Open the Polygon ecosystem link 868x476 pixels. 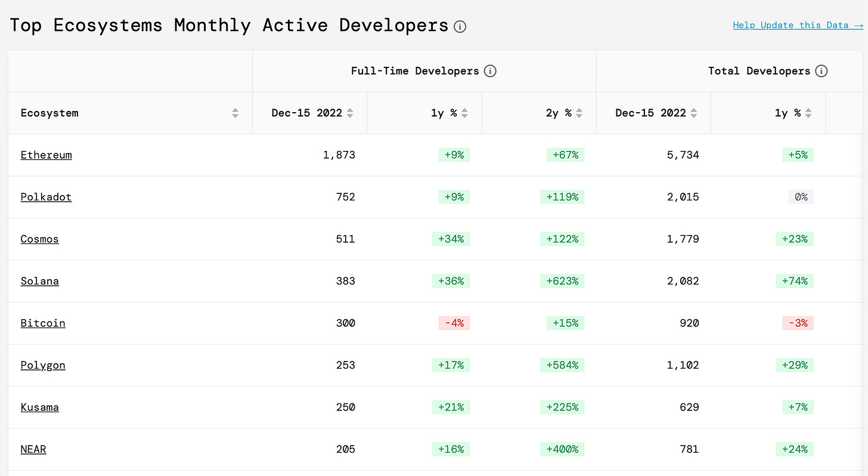43,365
